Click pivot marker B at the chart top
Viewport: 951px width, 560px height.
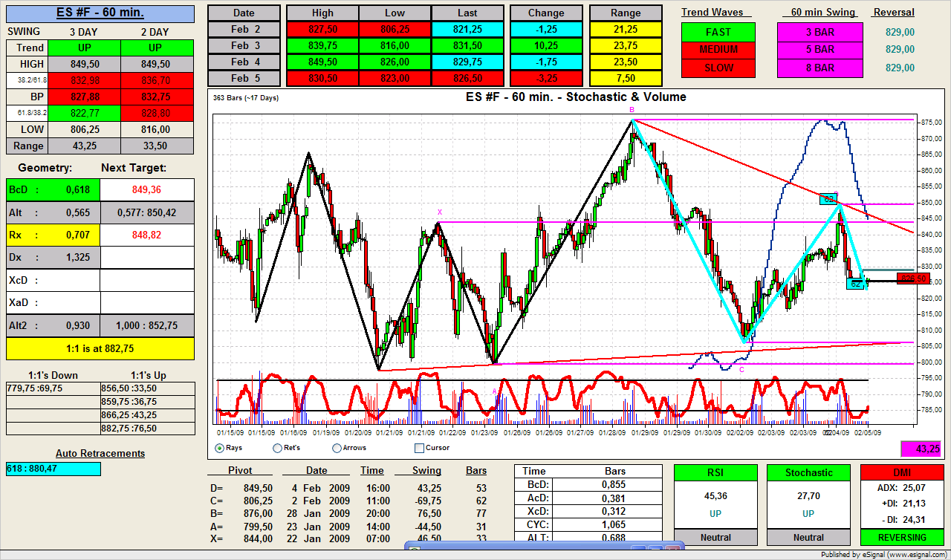(x=632, y=110)
